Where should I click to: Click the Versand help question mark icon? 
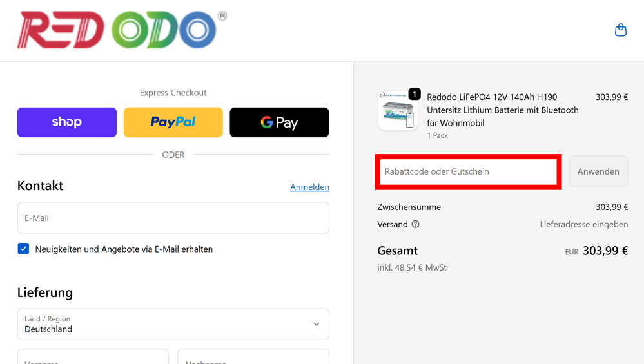tap(415, 224)
